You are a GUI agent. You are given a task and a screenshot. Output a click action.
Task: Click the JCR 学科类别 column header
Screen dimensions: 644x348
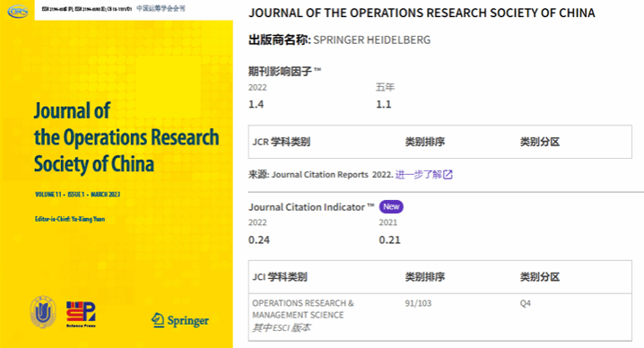(282, 142)
